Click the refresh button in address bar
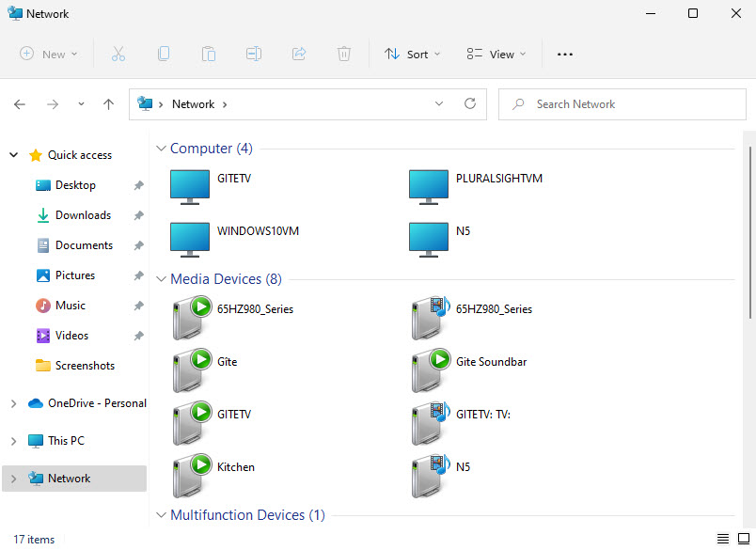This screenshot has height=550, width=756. (x=470, y=104)
